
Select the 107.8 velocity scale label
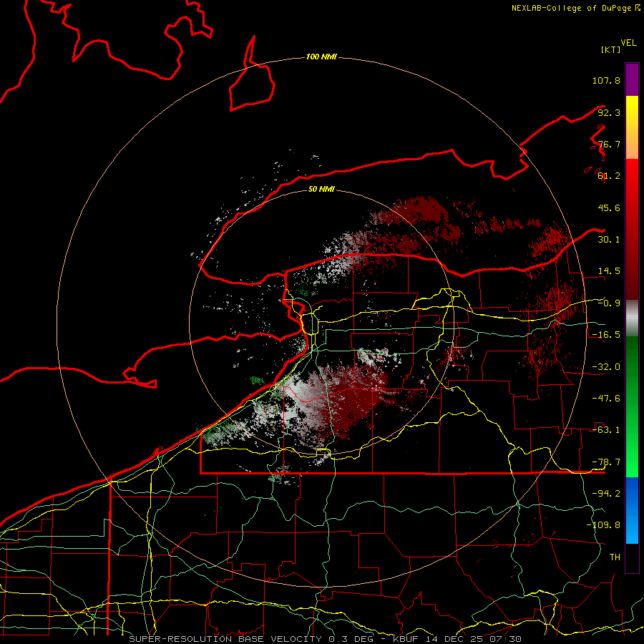pyautogui.click(x=606, y=80)
